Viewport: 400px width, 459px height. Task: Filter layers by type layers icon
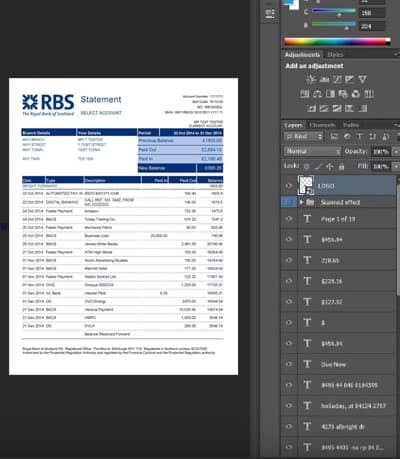360,137
